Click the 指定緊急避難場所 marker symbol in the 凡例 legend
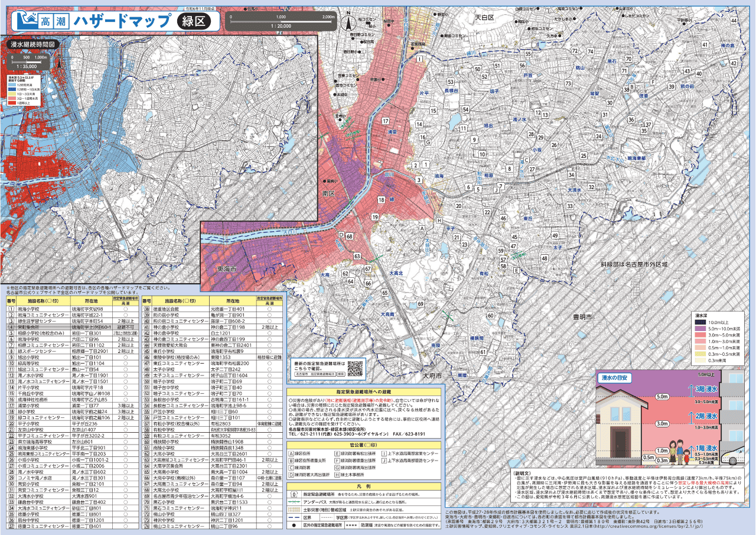 click(294, 493)
